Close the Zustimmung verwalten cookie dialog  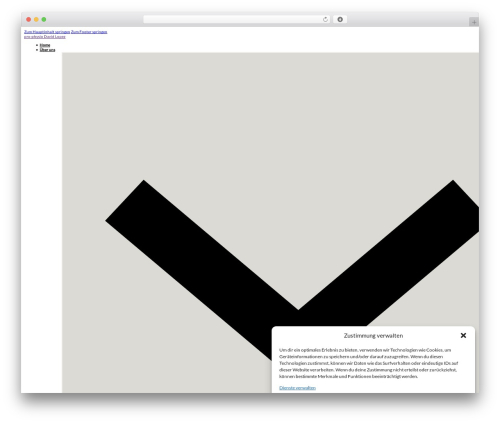pyautogui.click(x=463, y=335)
